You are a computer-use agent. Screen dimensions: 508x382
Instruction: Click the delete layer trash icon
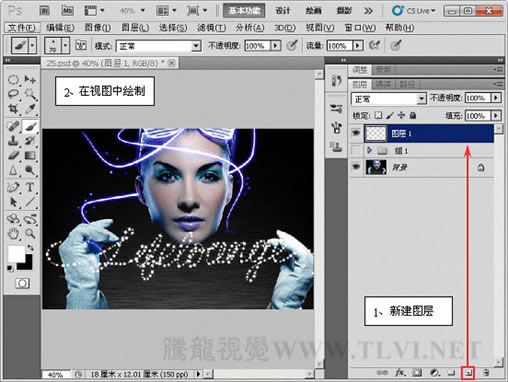(x=486, y=372)
